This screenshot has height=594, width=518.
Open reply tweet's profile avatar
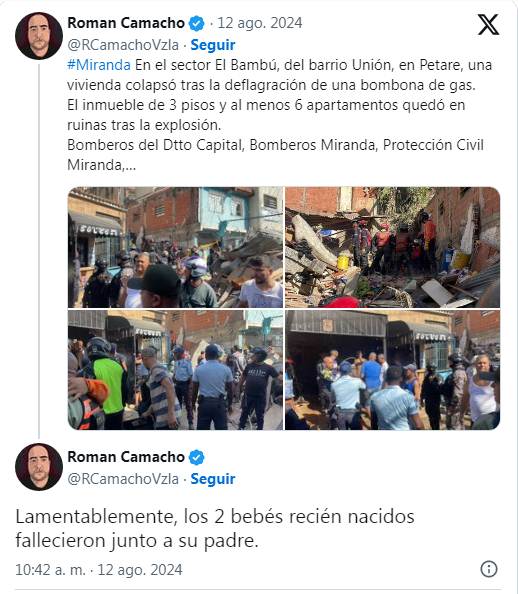pos(39,467)
